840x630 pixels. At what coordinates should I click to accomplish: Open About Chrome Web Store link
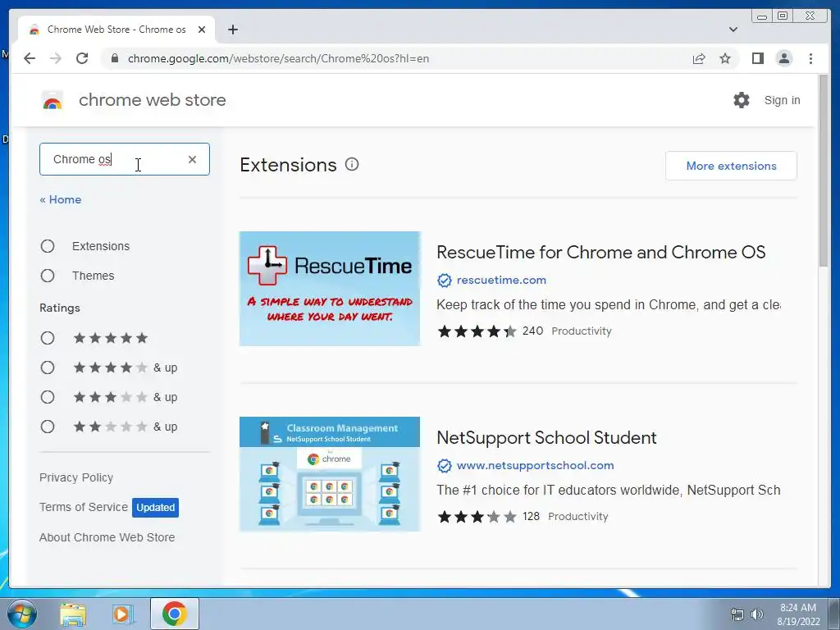click(107, 537)
